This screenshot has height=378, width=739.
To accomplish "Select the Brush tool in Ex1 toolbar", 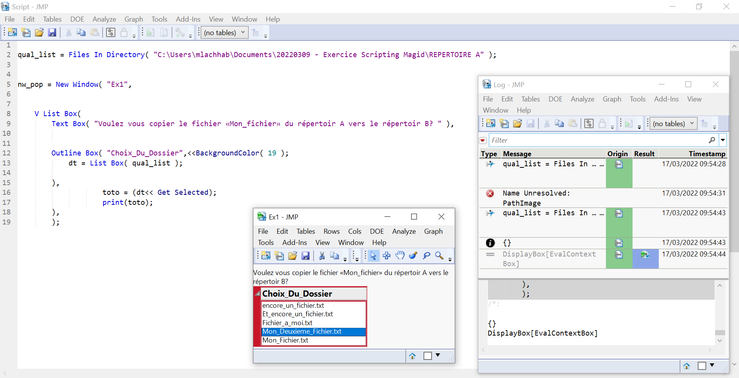I will [413, 255].
